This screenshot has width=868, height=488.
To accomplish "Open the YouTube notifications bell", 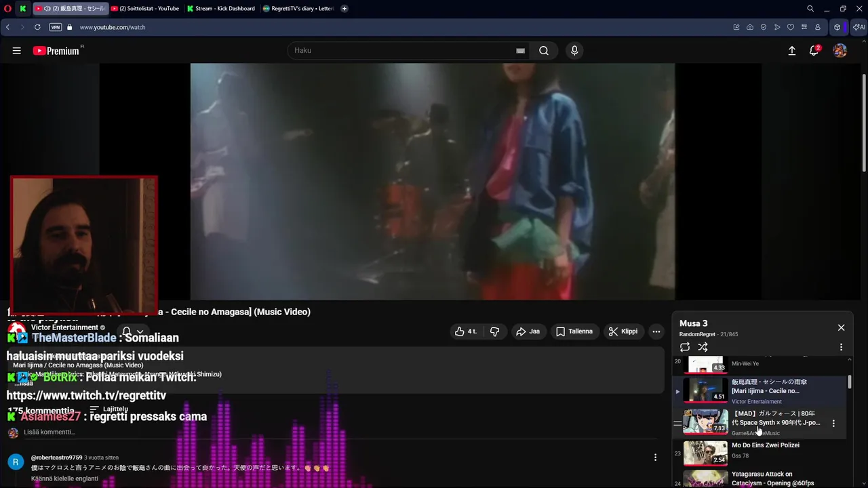I will (x=814, y=51).
